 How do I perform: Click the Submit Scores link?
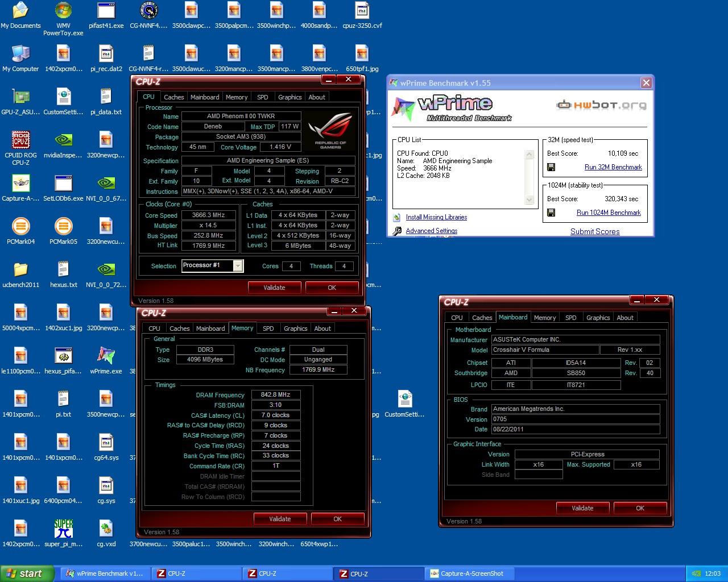click(595, 231)
